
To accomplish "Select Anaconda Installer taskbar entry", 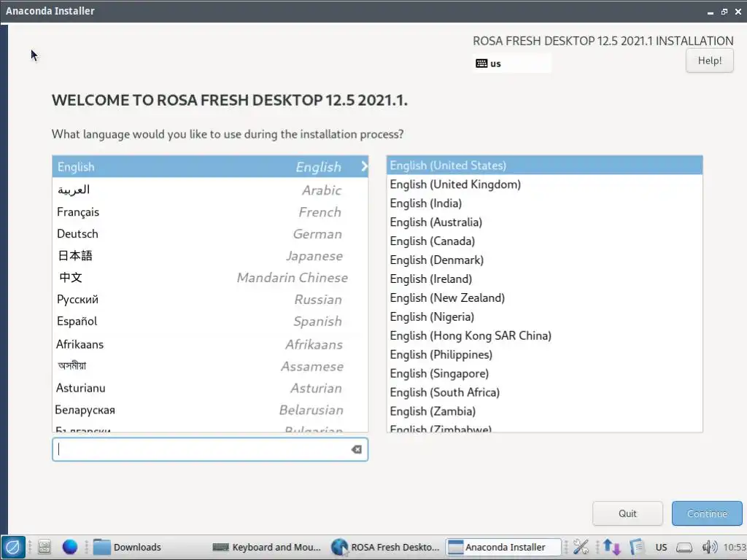I will (503, 547).
